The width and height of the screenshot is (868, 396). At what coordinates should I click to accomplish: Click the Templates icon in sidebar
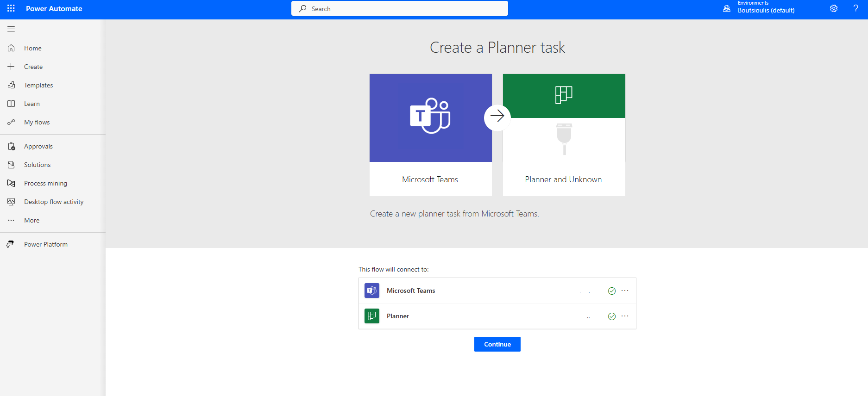11,85
